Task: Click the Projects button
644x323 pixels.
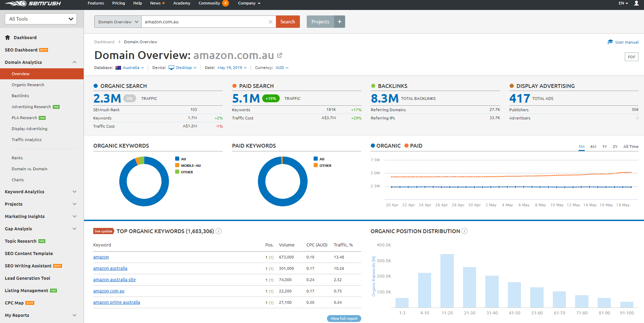Action: [320, 22]
